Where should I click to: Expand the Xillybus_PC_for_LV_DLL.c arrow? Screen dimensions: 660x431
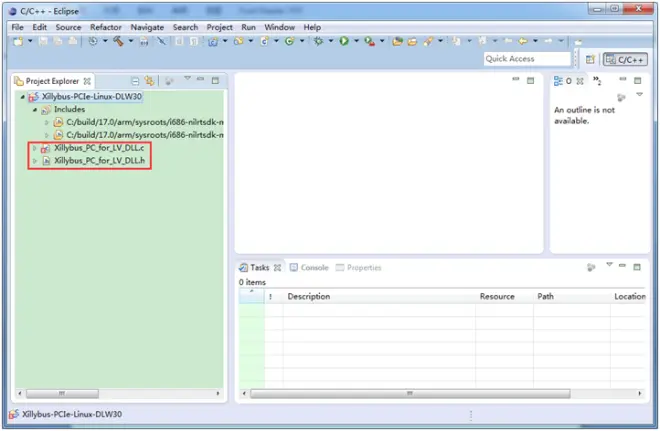[35, 148]
